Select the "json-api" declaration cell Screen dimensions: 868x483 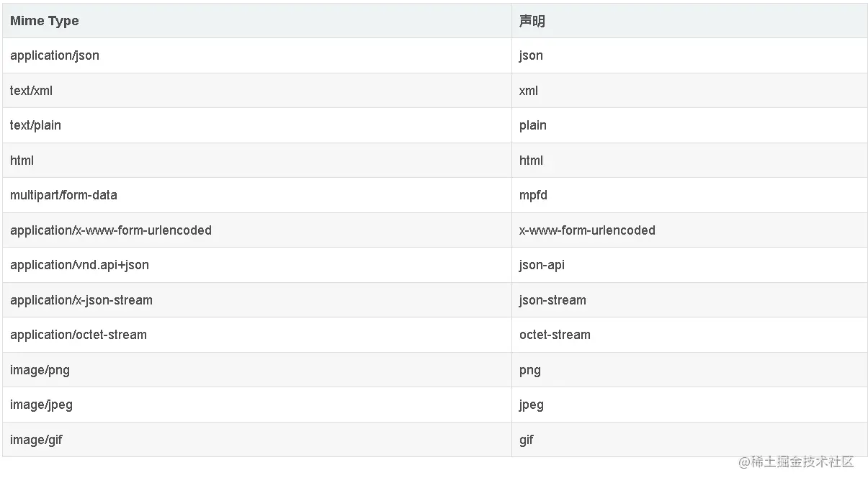coord(542,265)
